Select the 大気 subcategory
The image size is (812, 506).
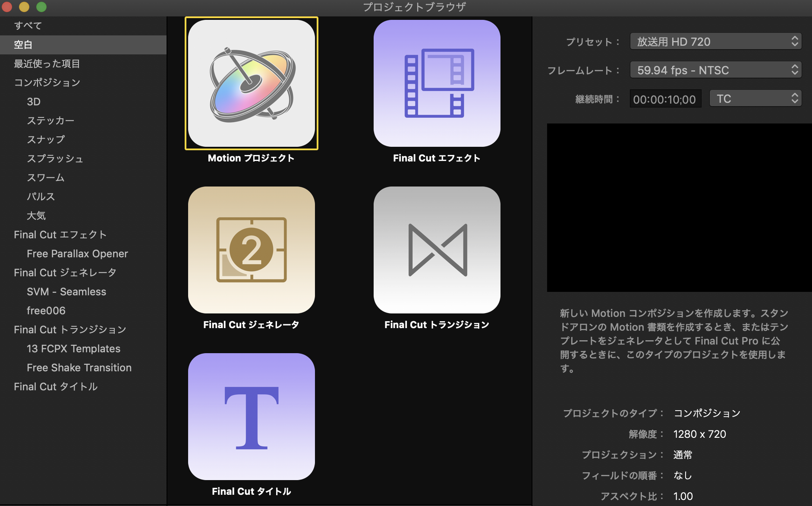83,216
